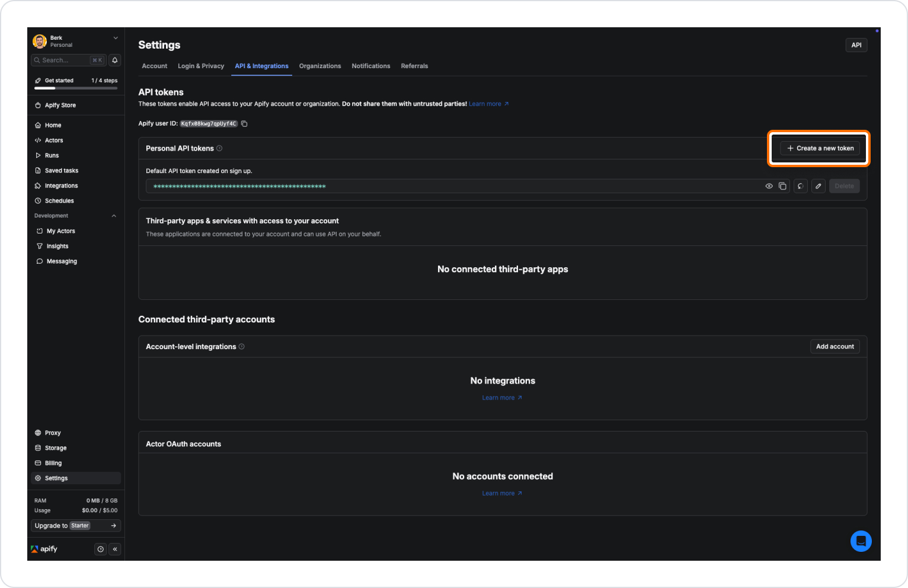
Task: Focus the sidebar Search field
Action: pyautogui.click(x=69, y=60)
